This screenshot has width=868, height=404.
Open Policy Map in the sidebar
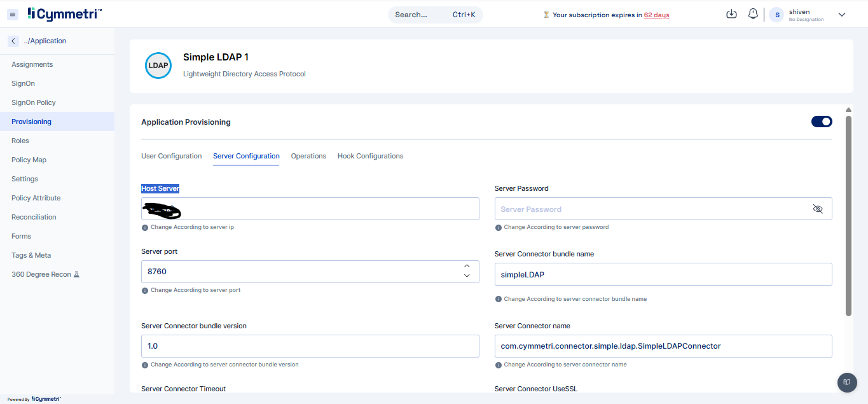[57, 160]
